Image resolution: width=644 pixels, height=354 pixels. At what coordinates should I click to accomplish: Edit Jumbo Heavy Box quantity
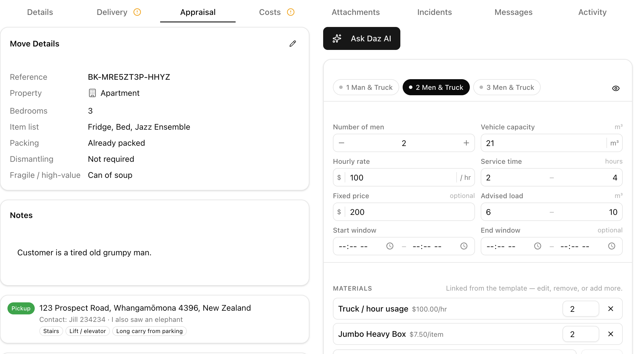(581, 334)
